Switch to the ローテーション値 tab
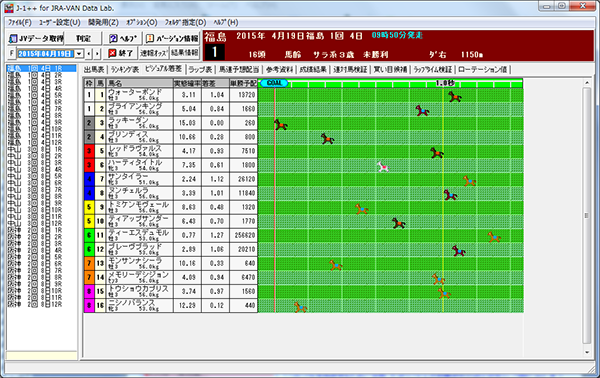Screen dimensions: 600x378 coord(483,70)
